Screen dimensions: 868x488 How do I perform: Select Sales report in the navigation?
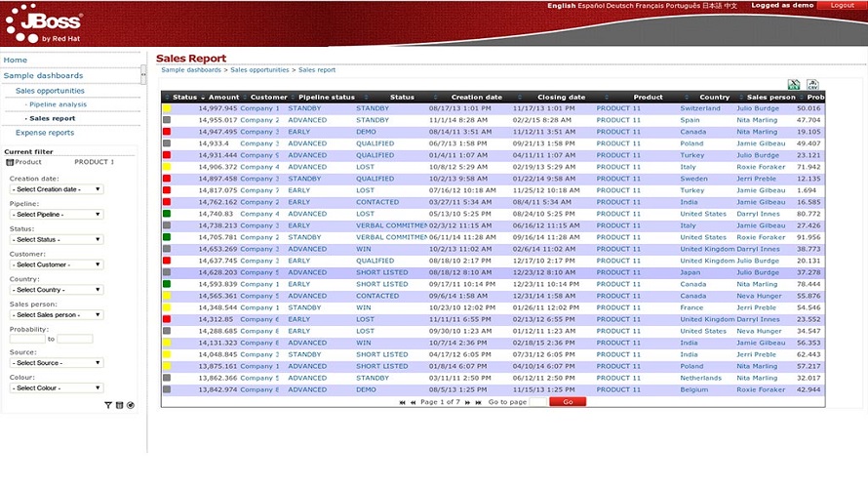pyautogui.click(x=53, y=118)
